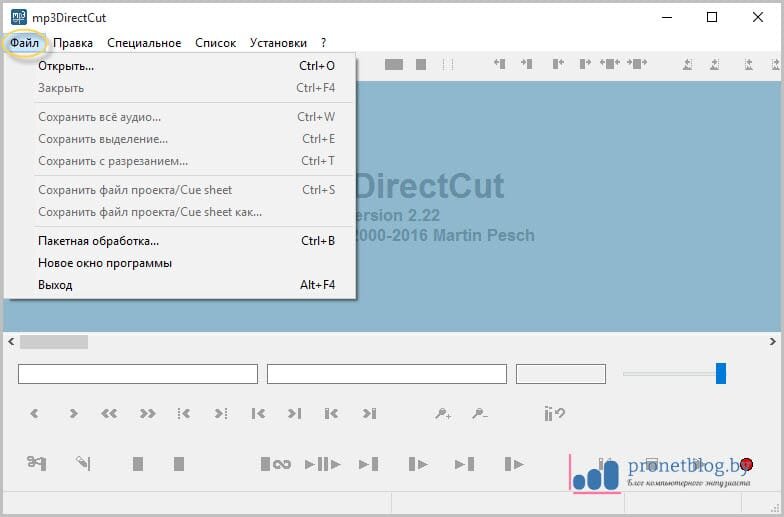Choose Новое окно программы
Viewport: 784px width, 517px height.
click(180, 263)
